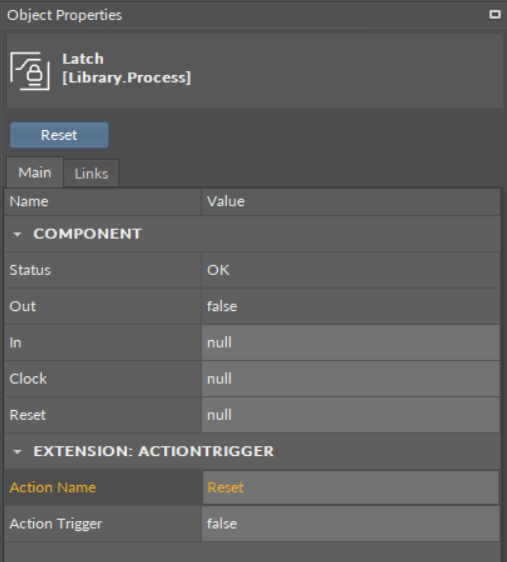Open the Action Name value showing Reset
This screenshot has width=507, height=562.
coord(350,487)
